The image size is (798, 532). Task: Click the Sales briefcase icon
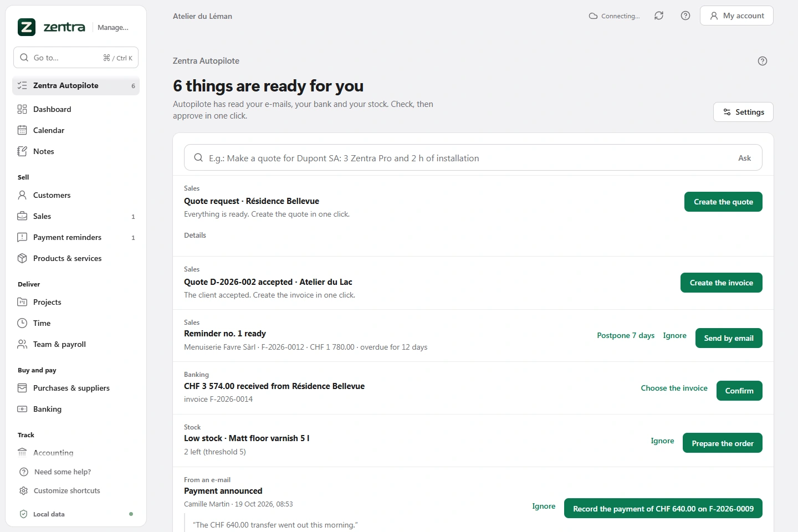[x=22, y=216]
